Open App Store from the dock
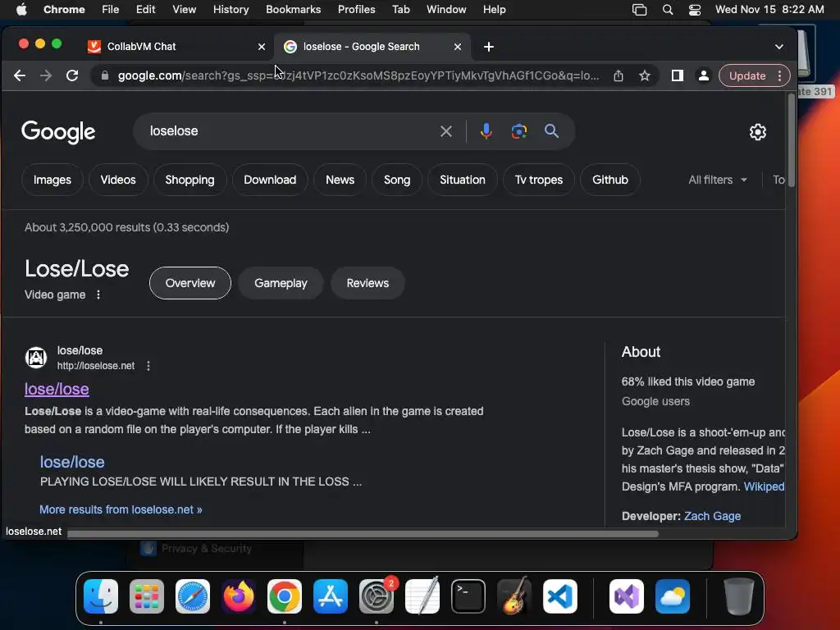 (x=331, y=596)
